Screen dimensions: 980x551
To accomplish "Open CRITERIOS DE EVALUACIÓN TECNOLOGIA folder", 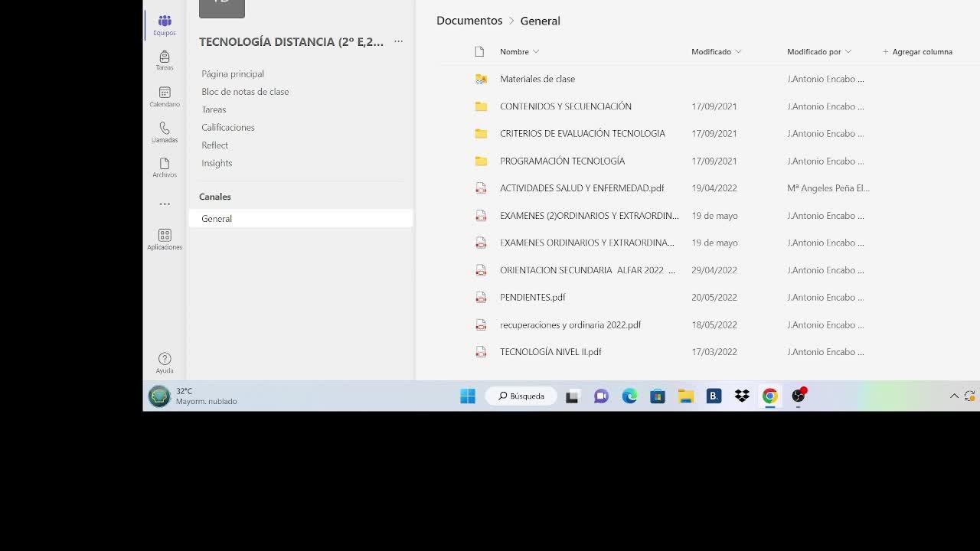I will click(583, 133).
